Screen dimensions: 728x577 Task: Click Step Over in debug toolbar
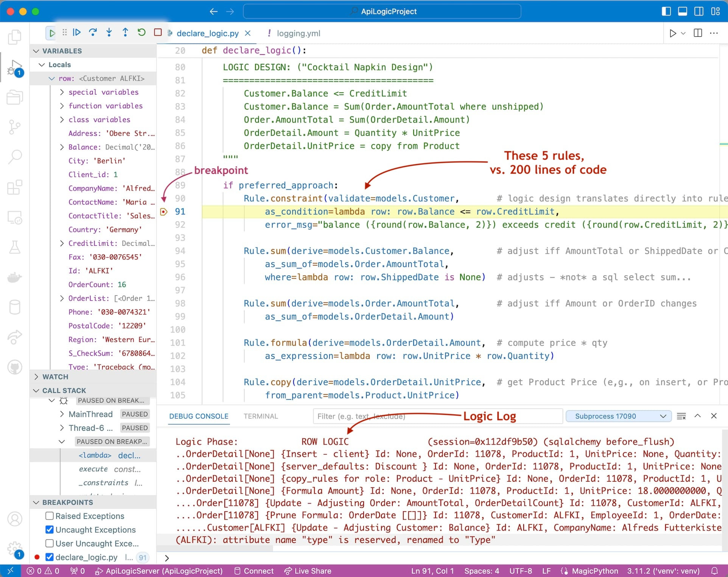click(93, 33)
